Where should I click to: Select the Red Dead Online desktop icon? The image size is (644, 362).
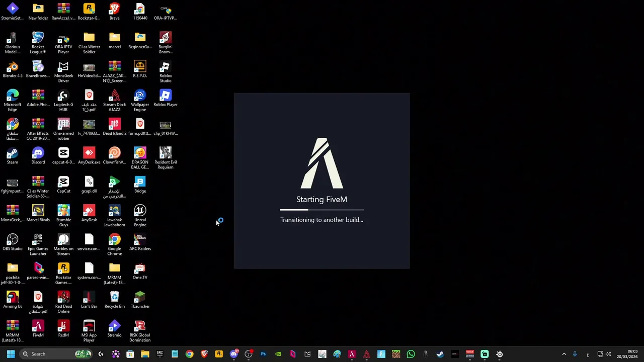63,303
